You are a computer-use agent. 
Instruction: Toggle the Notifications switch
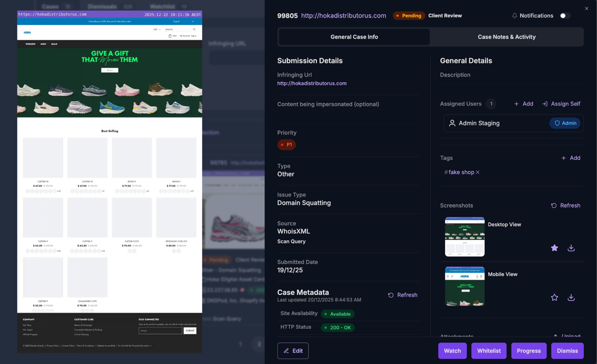tap(564, 16)
